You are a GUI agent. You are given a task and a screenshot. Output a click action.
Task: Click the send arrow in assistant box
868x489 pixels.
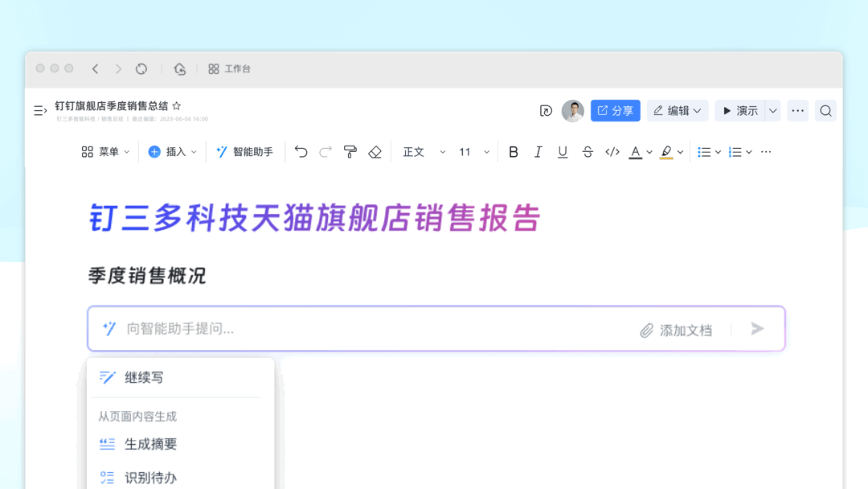click(x=757, y=329)
